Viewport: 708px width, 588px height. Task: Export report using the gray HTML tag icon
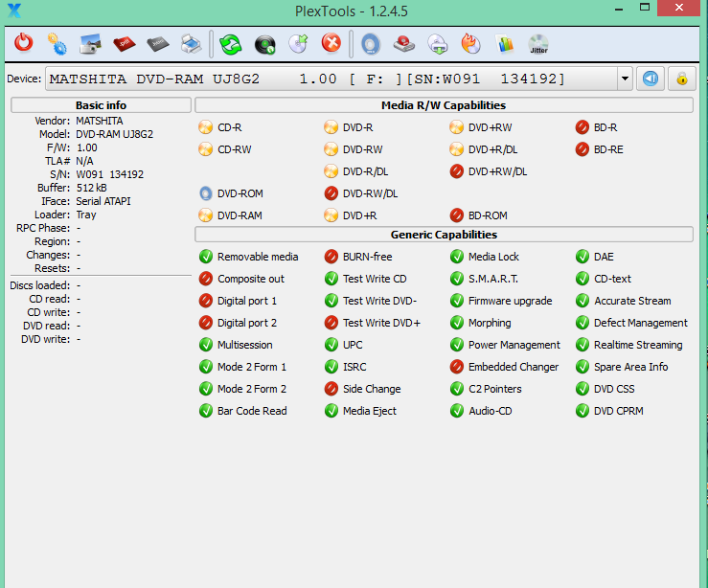click(158, 44)
